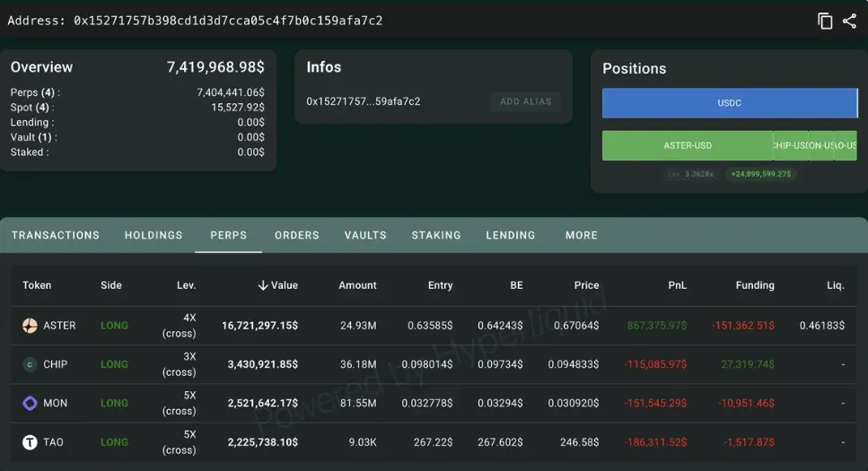868x471 pixels.
Task: Click the 3.3628x leverage badge
Action: click(x=691, y=174)
